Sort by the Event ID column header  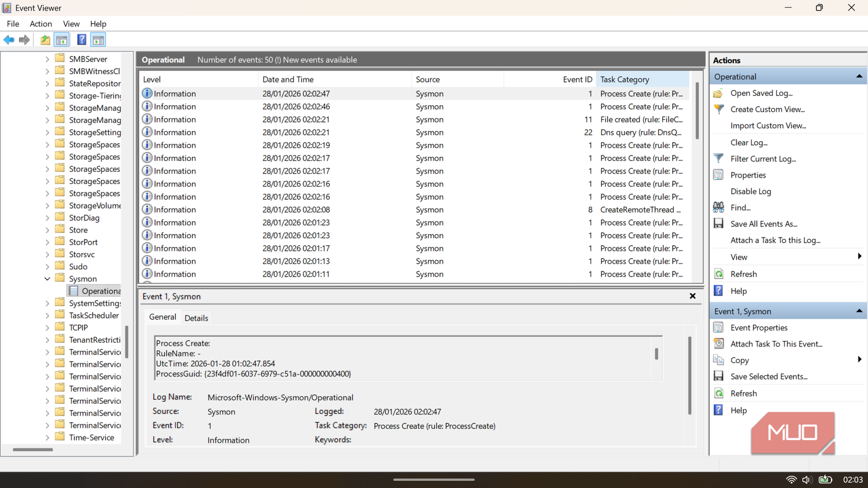point(550,79)
